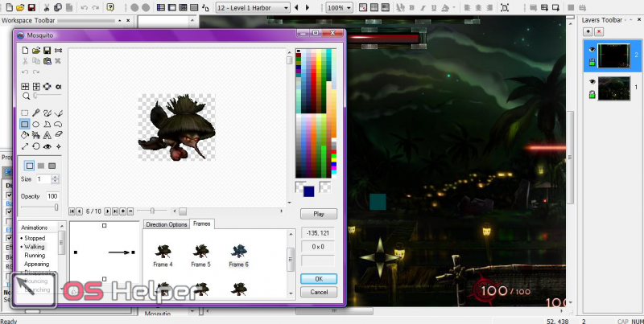Switch to the Frames tab
The width and height of the screenshot is (644, 324).
202,224
